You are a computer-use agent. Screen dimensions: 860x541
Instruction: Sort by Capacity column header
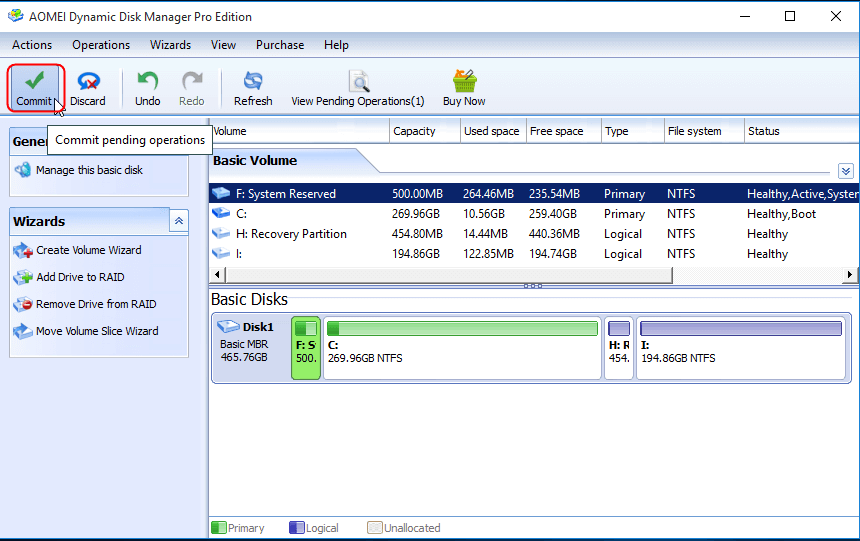coord(425,131)
